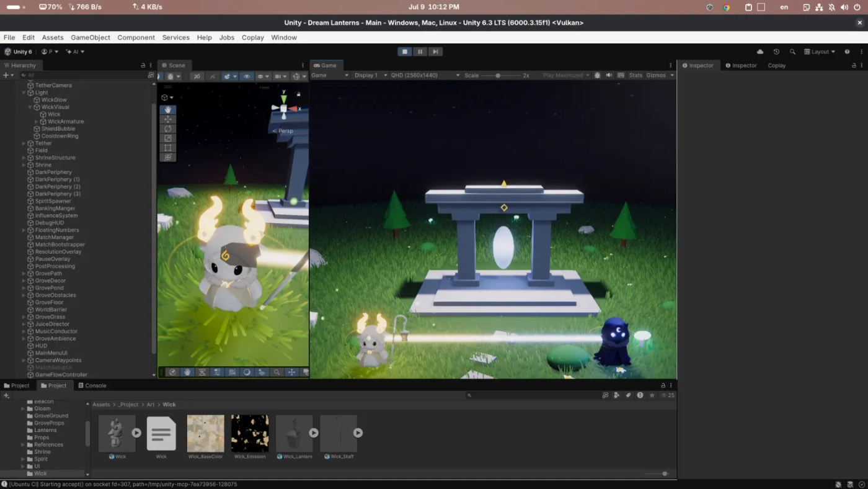Screen dimensions: 868x489
Task: Select the Rect tool in Scene toolbar
Action: coord(168,148)
